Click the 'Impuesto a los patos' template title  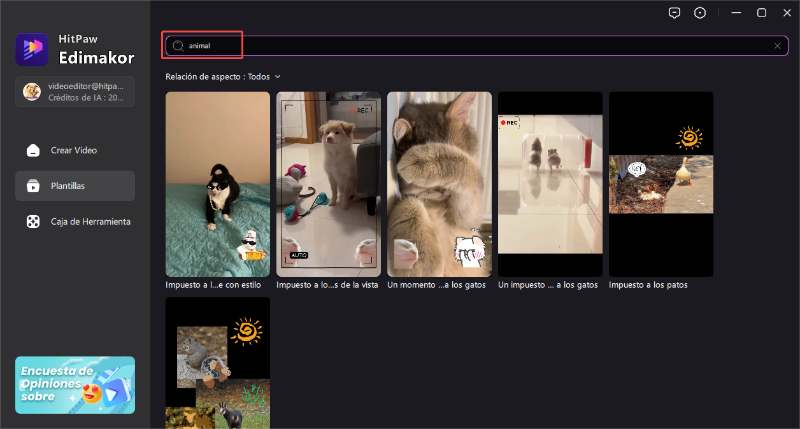click(x=648, y=285)
